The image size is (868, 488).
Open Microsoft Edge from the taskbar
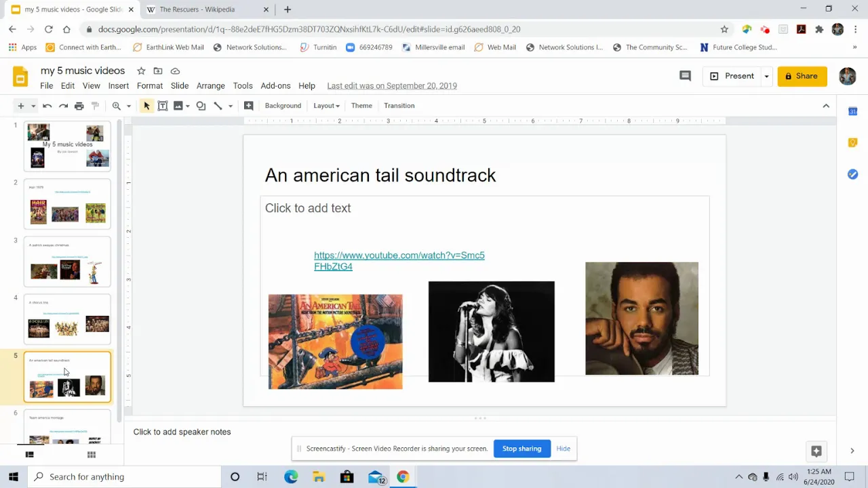click(291, 477)
